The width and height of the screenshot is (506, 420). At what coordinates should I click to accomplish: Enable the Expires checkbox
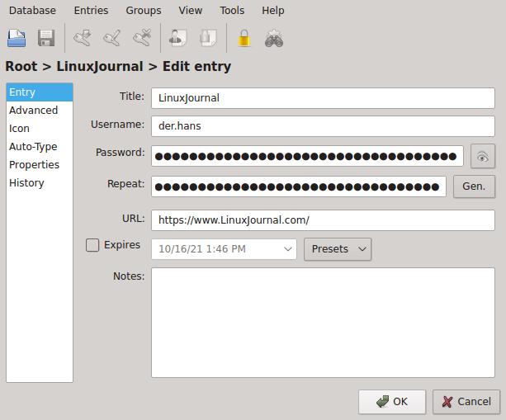coord(92,245)
